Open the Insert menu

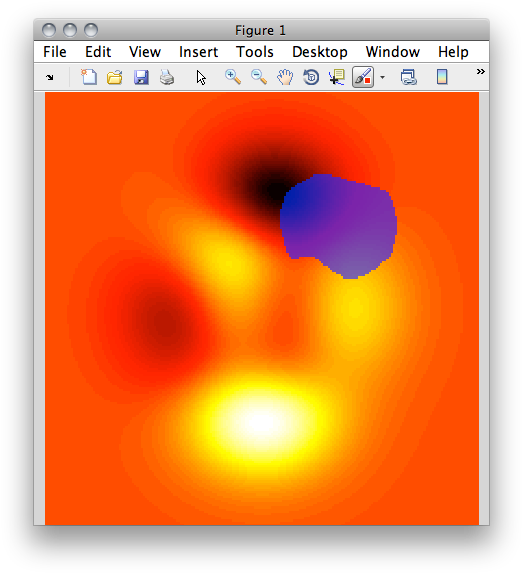(198, 52)
